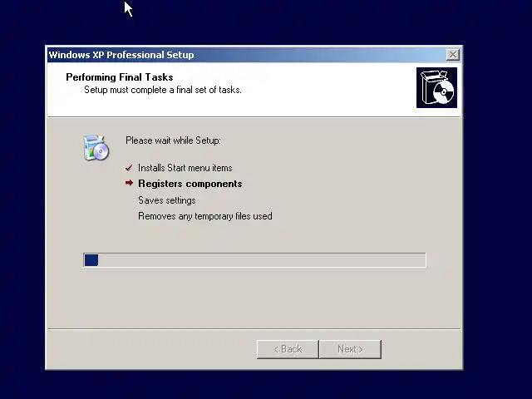Click 'Setup must complete a final set of tasks.'

coord(163,90)
